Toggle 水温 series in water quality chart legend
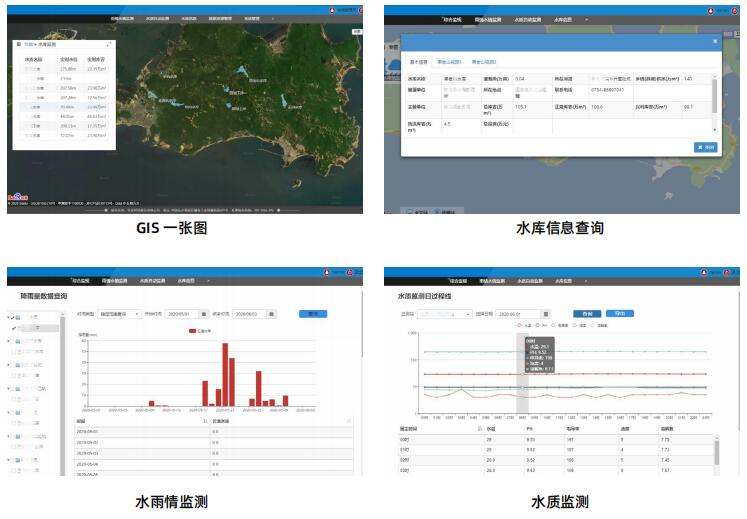This screenshot has height=519, width=747. click(x=521, y=326)
